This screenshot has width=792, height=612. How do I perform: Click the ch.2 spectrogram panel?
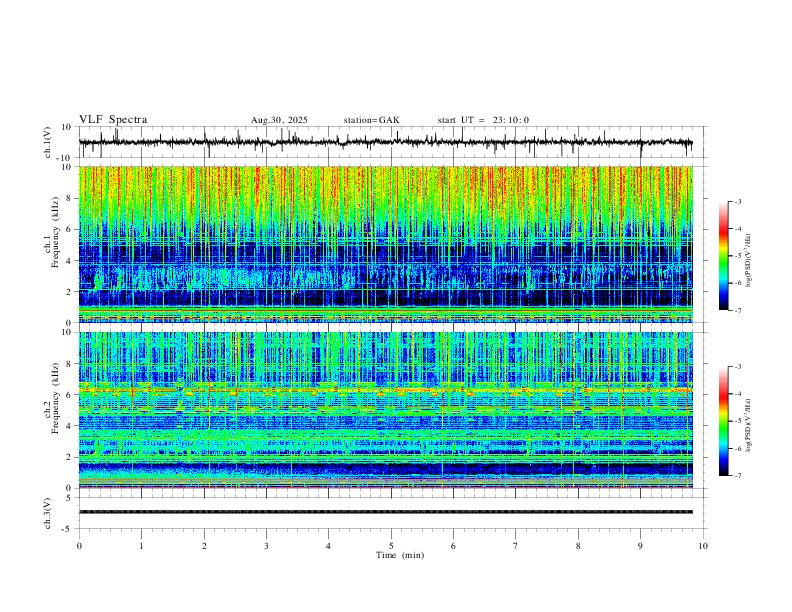point(386,410)
